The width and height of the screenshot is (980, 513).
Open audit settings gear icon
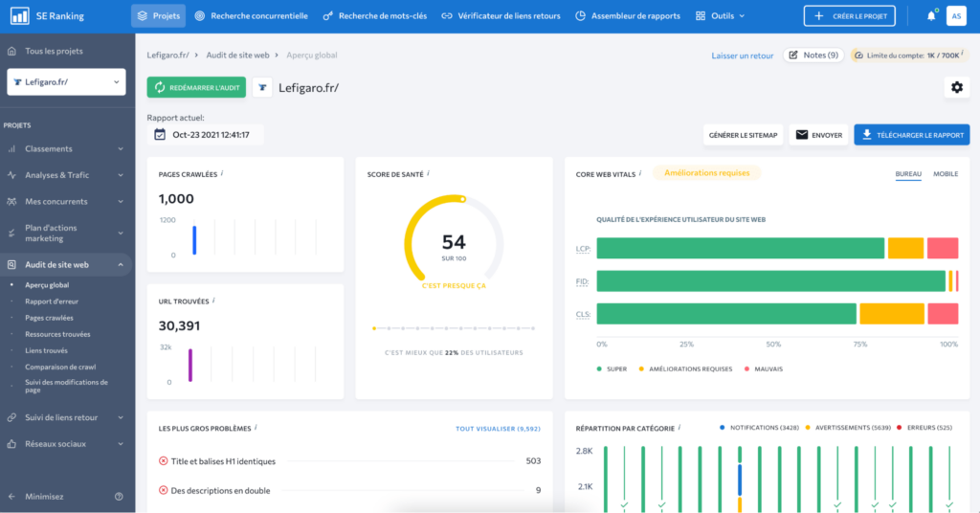coord(957,87)
